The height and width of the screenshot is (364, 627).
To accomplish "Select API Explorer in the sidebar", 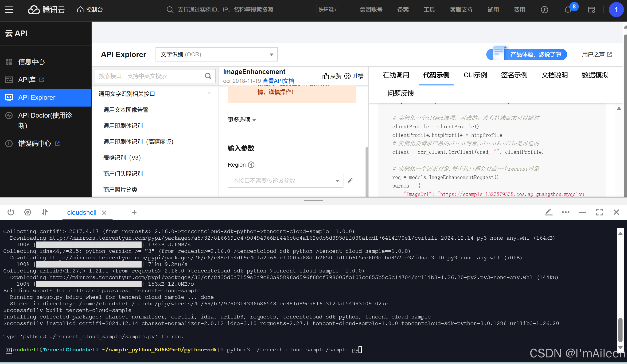I will point(46,97).
